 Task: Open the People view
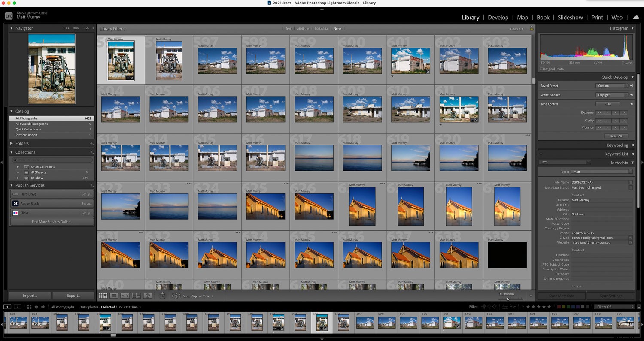click(x=147, y=296)
